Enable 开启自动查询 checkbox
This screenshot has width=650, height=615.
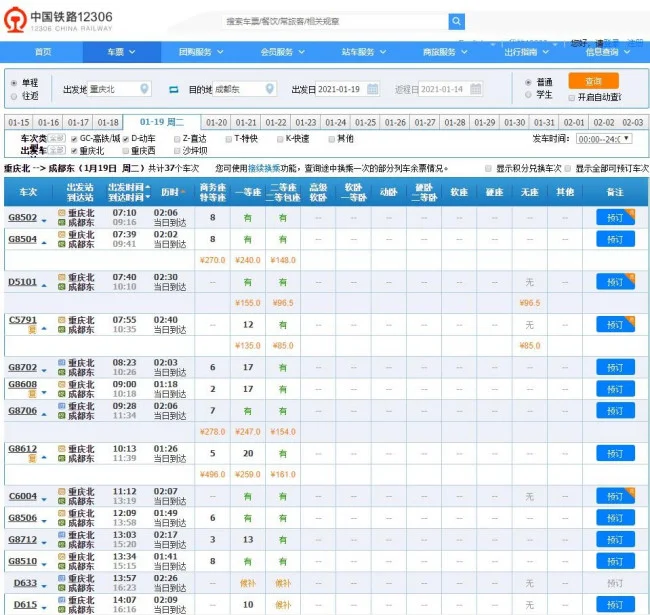click(572, 97)
